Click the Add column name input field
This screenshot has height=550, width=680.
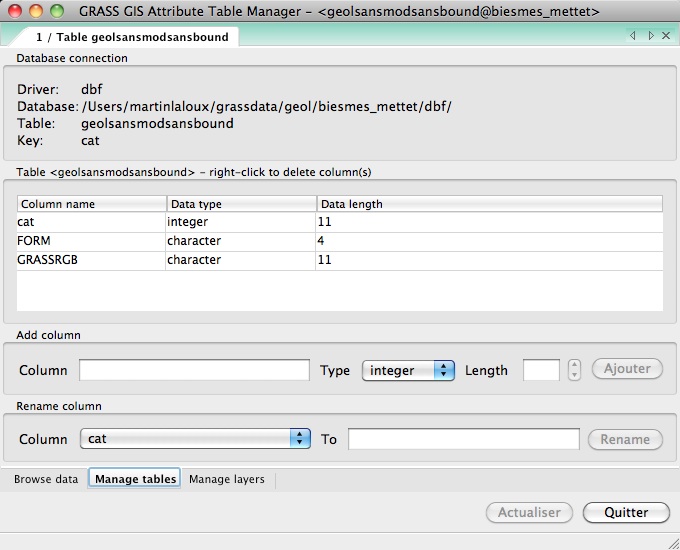coord(194,370)
